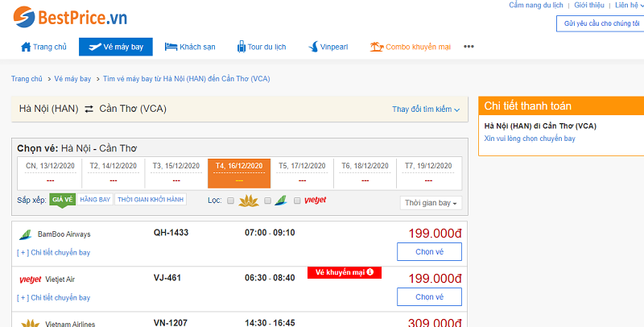
Task: Expand Thay đổi tìm kiếm
Action: 426,110
